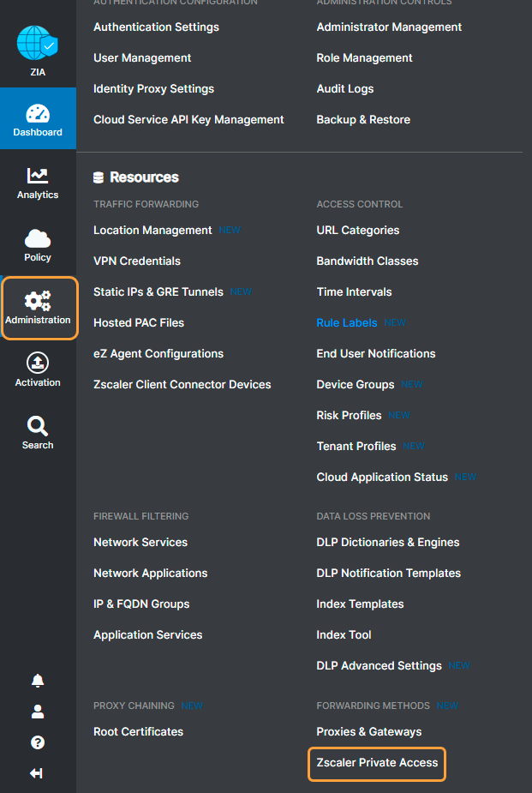Open Root Certificates under Proxy Chaining
The height and width of the screenshot is (793, 532).
click(x=137, y=731)
